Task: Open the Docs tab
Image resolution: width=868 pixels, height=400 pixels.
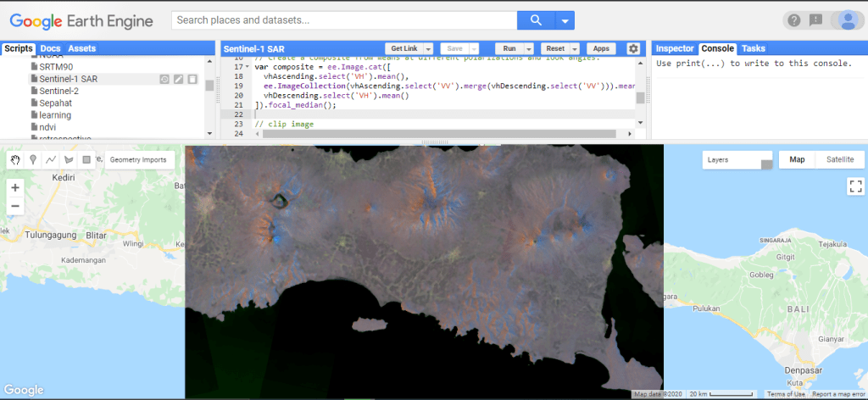Action: (x=50, y=49)
